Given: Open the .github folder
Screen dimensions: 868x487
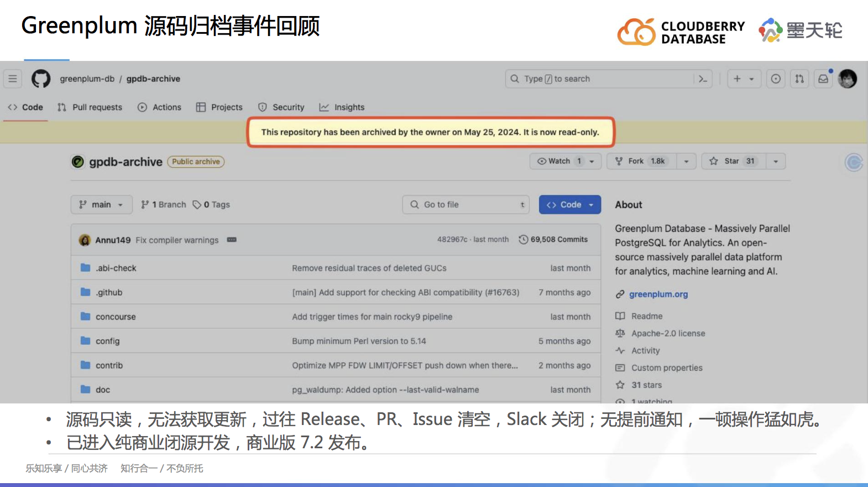Looking at the screenshot, I should 109,292.
